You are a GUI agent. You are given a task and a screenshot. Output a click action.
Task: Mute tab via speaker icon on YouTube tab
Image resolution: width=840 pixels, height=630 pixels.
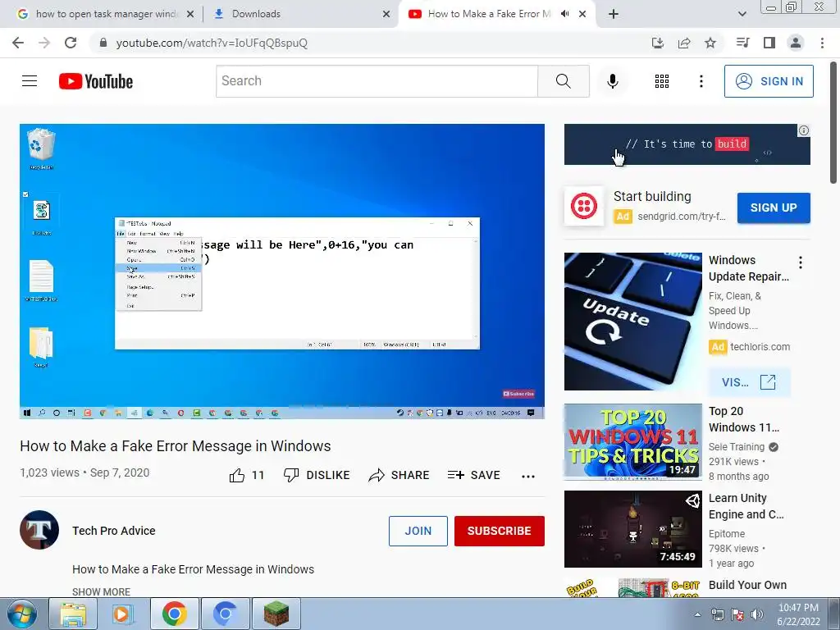564,14
